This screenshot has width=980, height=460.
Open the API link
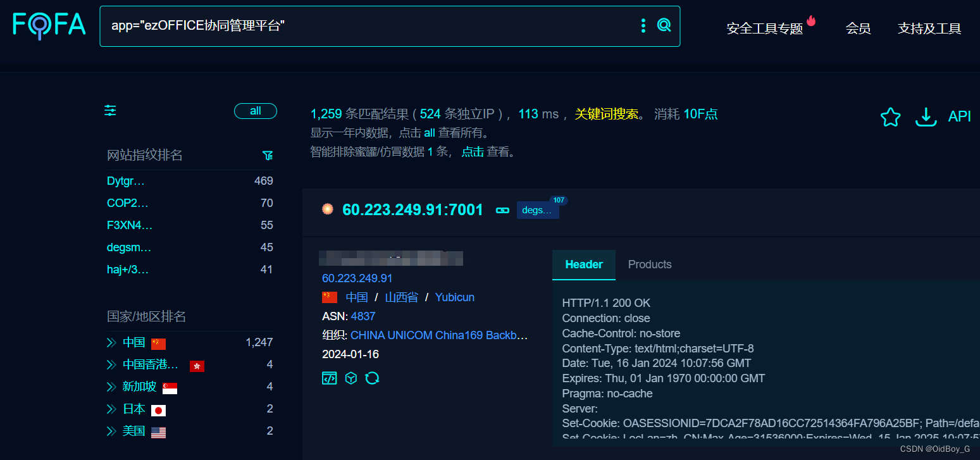tap(959, 116)
